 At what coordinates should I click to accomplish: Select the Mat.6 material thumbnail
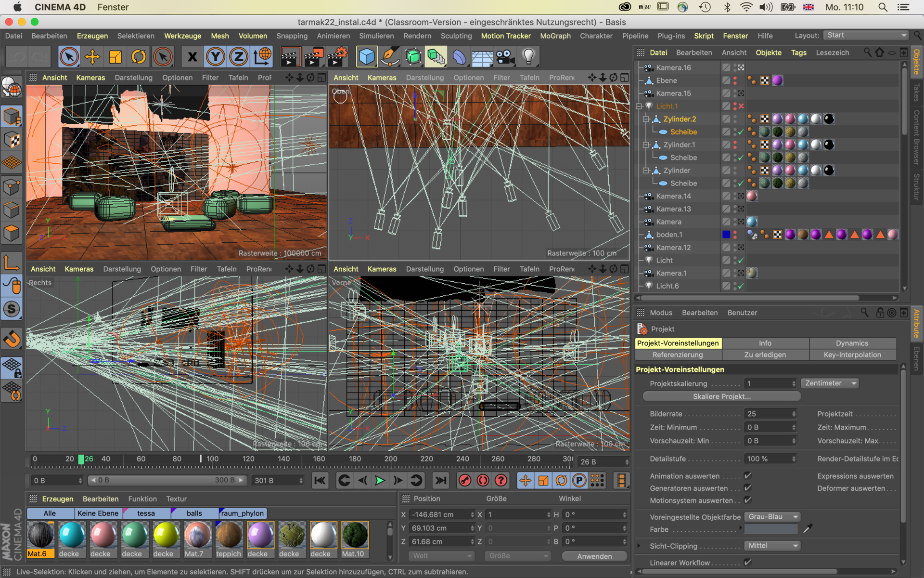[40, 539]
